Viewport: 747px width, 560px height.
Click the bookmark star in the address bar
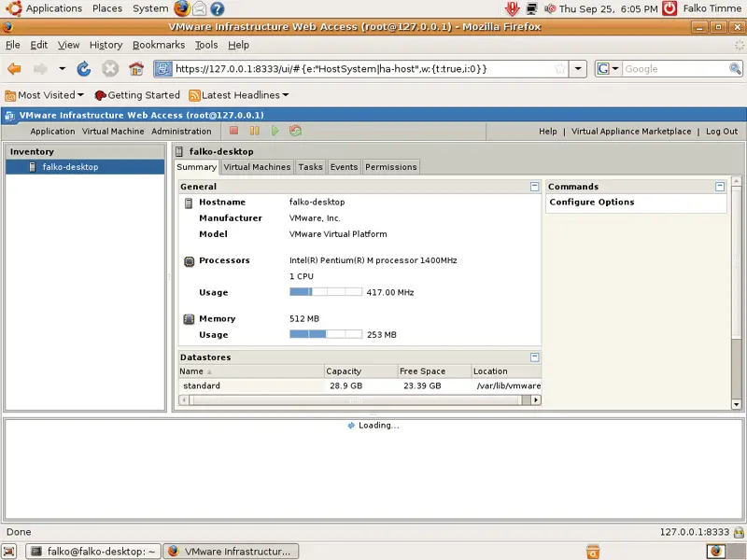coord(560,69)
